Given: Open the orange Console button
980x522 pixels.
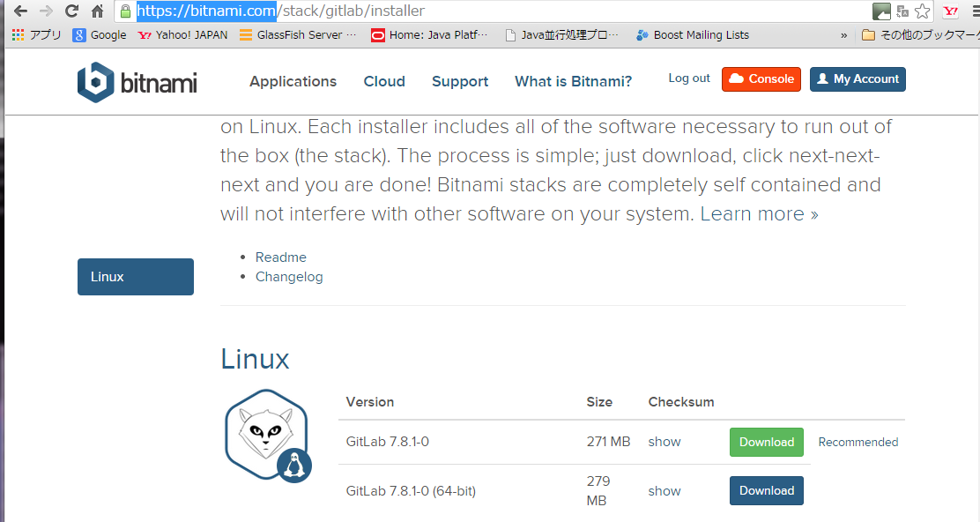Looking at the screenshot, I should click(761, 79).
